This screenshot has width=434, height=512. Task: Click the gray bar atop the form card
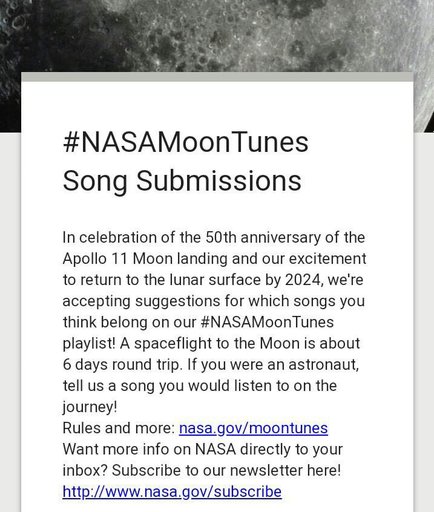(217, 77)
